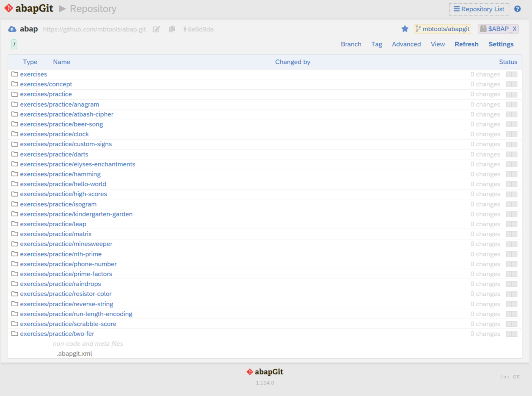
Task: Copy the repository URL with the copy icon
Action: coord(172,29)
